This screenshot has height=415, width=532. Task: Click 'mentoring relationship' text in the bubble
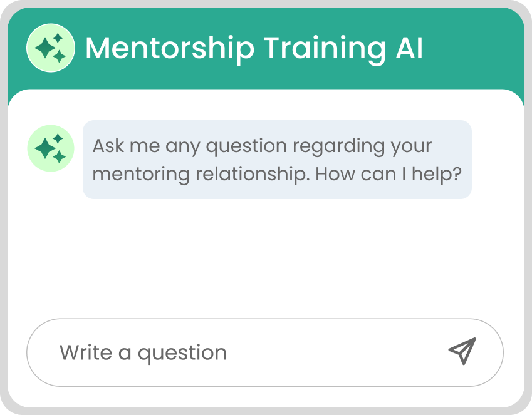click(201, 174)
